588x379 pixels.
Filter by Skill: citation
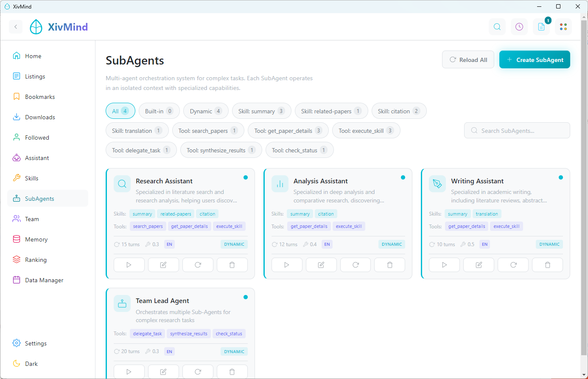click(399, 111)
